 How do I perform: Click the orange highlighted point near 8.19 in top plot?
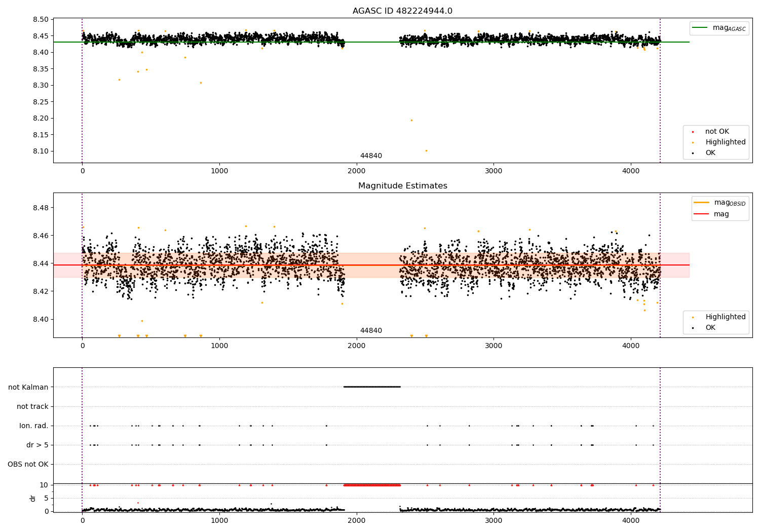[411, 120]
